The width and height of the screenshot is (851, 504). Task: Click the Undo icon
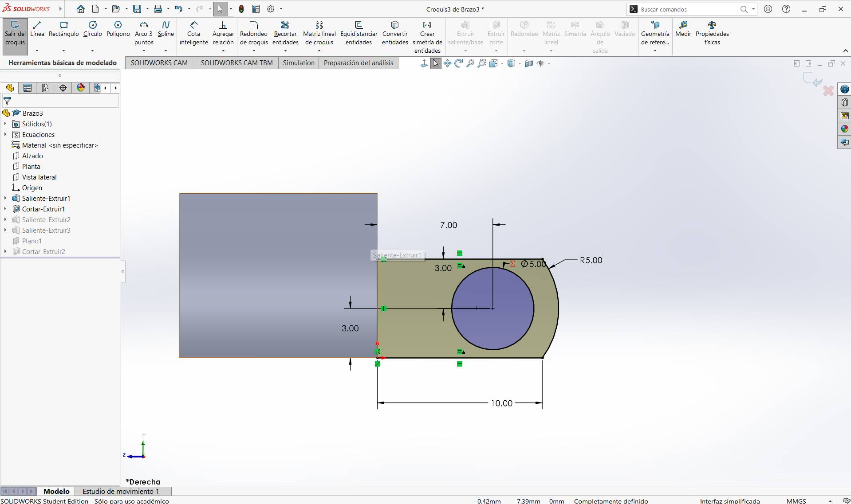(x=179, y=9)
